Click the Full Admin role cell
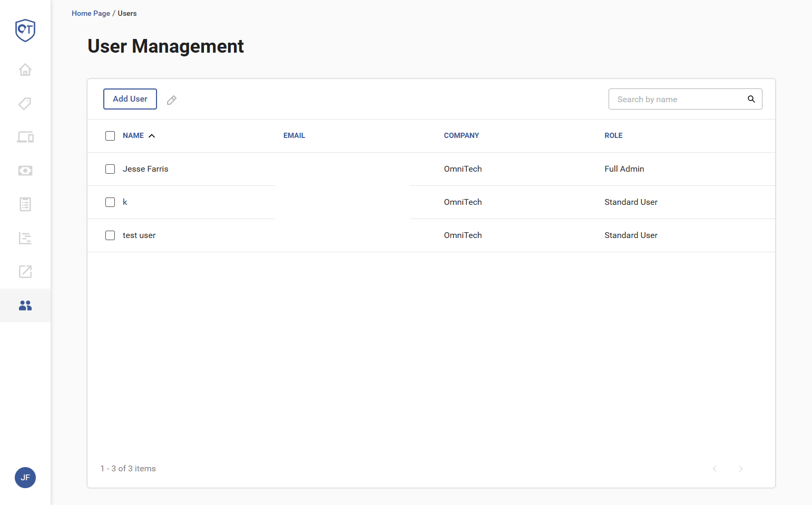 pyautogui.click(x=624, y=169)
